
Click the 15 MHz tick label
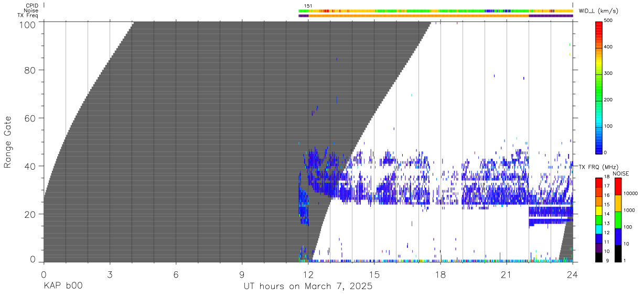click(x=606, y=204)
